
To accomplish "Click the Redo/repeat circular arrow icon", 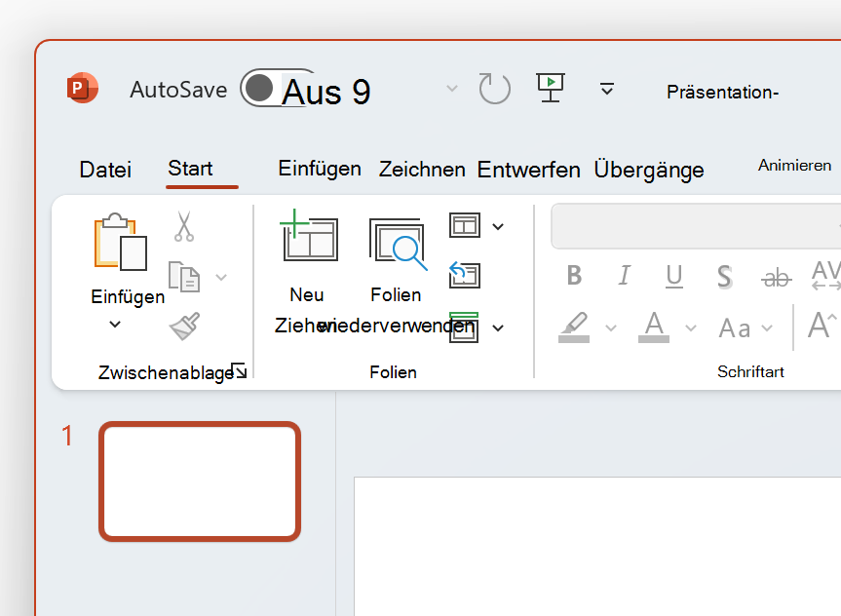I will (x=494, y=88).
